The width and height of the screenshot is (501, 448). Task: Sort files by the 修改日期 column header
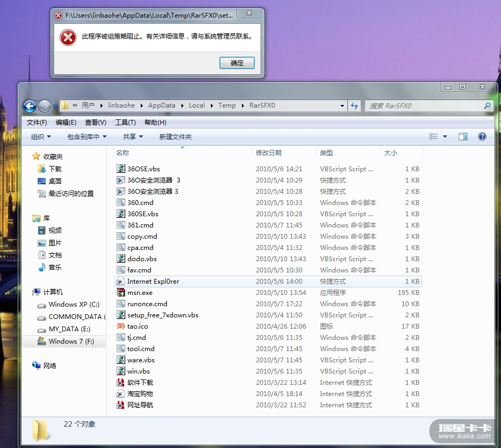[269, 153]
